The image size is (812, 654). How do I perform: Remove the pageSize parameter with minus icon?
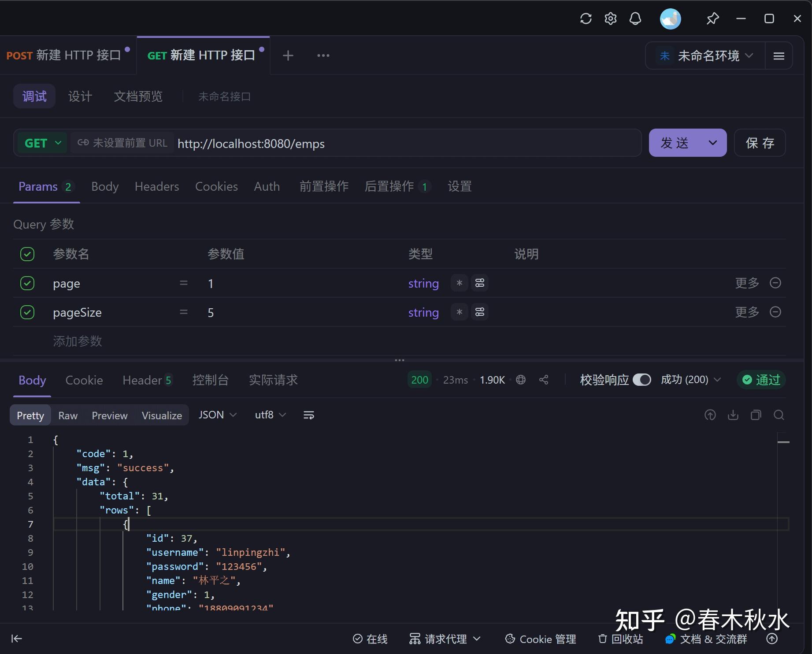[x=775, y=312]
